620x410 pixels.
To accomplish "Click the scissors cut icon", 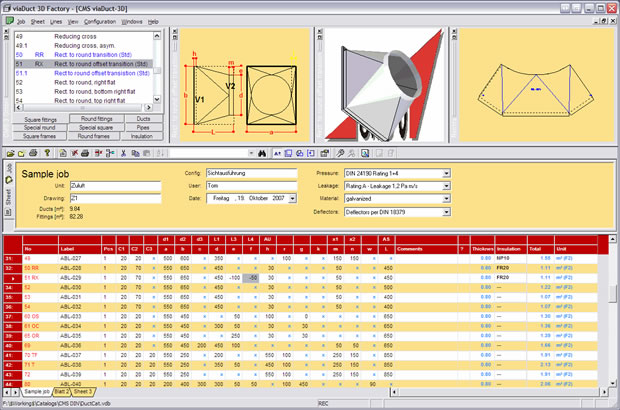I will coord(123,153).
